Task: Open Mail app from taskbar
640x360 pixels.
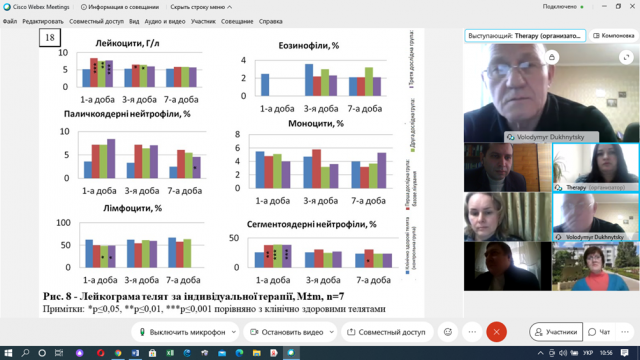Action: click(222, 353)
